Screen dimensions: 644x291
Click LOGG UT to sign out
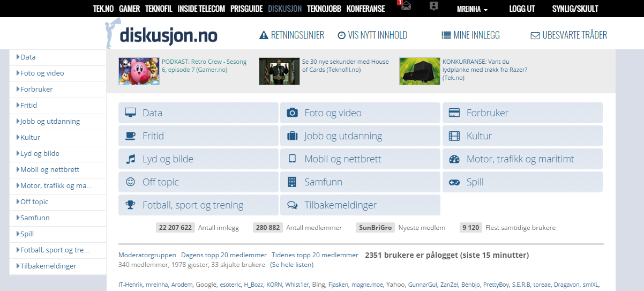coord(522,9)
